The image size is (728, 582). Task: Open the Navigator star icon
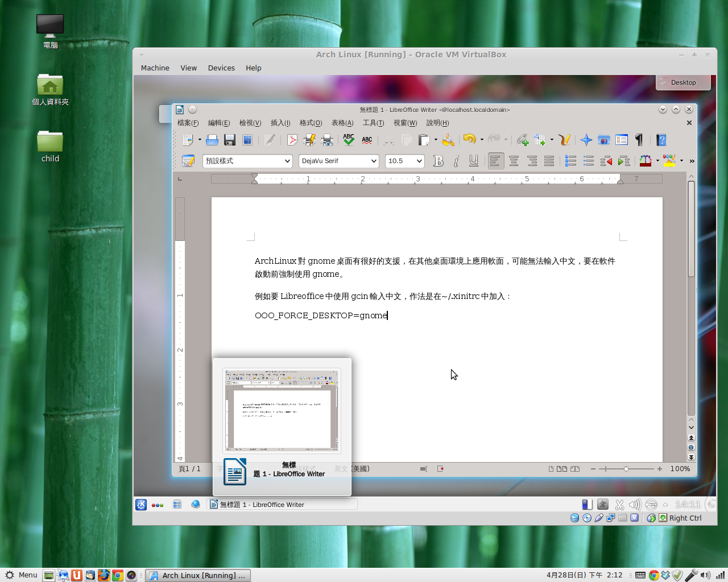(x=586, y=140)
